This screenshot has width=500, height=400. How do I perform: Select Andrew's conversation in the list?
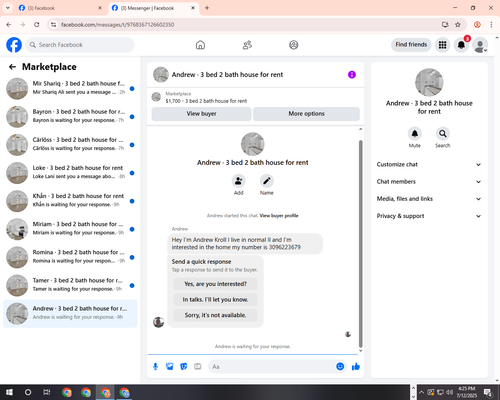[70, 314]
